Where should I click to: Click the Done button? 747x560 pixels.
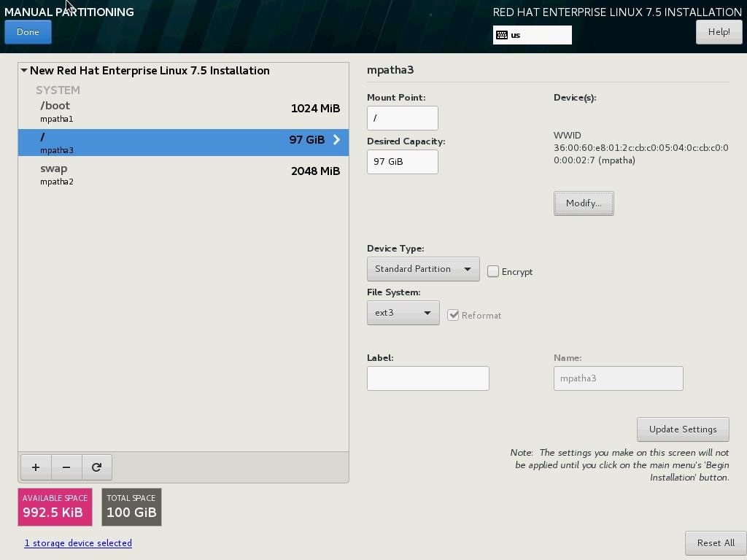pyautogui.click(x=28, y=32)
